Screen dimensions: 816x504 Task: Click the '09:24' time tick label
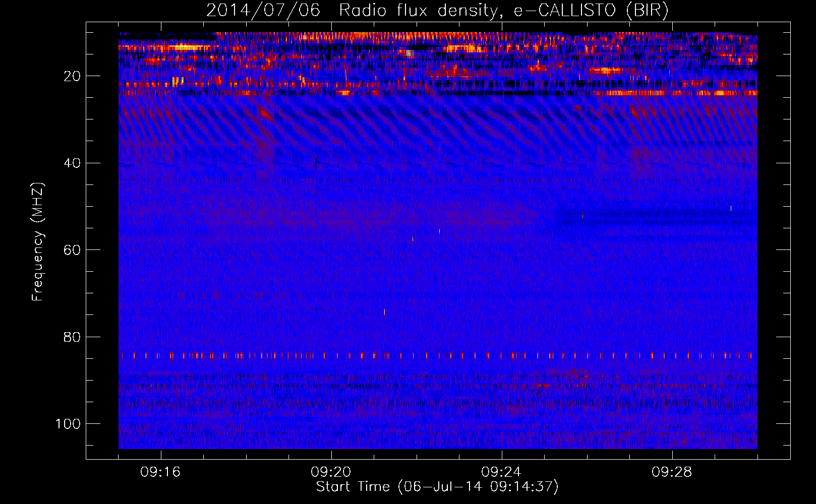click(501, 472)
